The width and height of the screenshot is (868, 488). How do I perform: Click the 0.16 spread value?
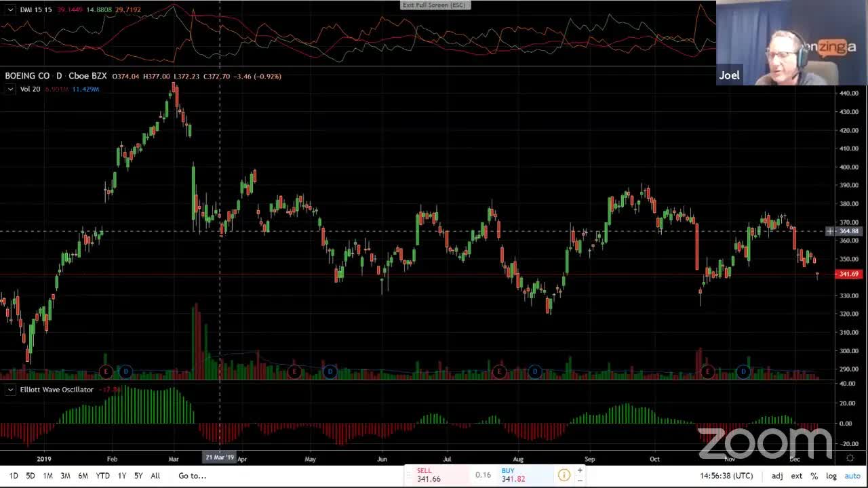[483, 475]
